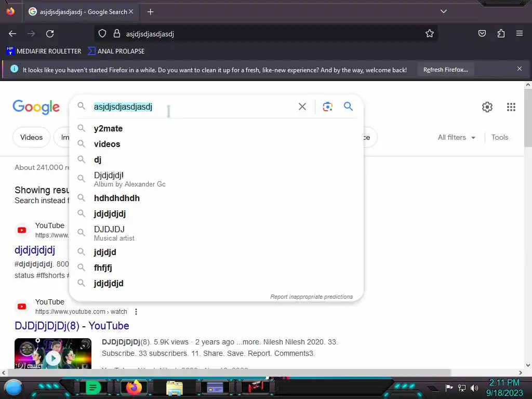Bookmark this page with the star
Screen dimensions: 532x399
[430, 34]
